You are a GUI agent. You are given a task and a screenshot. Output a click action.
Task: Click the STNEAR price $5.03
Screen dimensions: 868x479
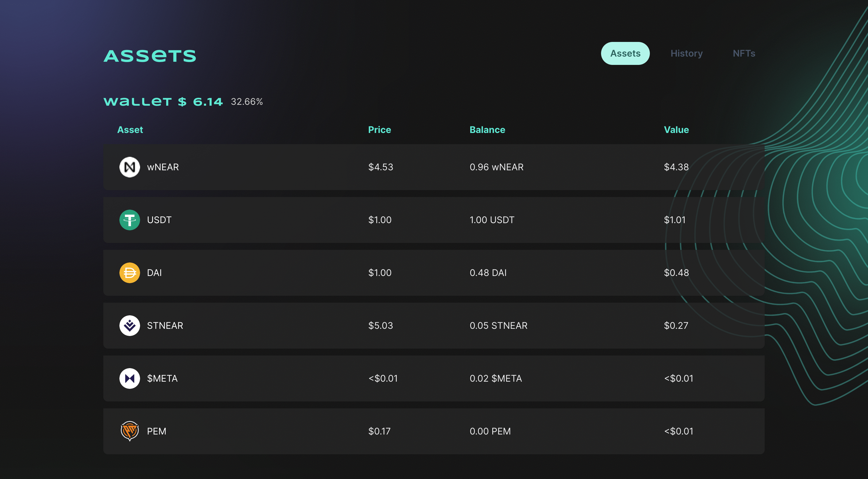(x=380, y=326)
